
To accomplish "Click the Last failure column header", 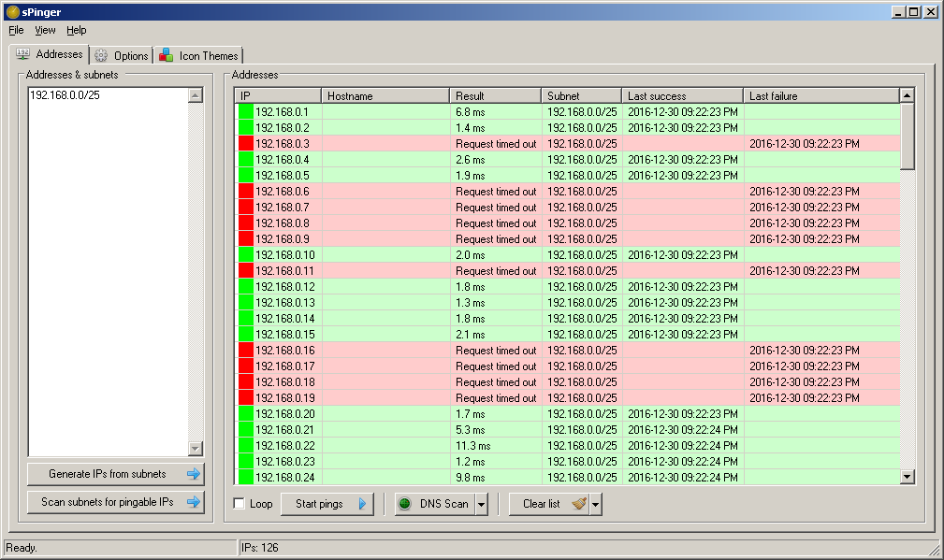I will (821, 95).
